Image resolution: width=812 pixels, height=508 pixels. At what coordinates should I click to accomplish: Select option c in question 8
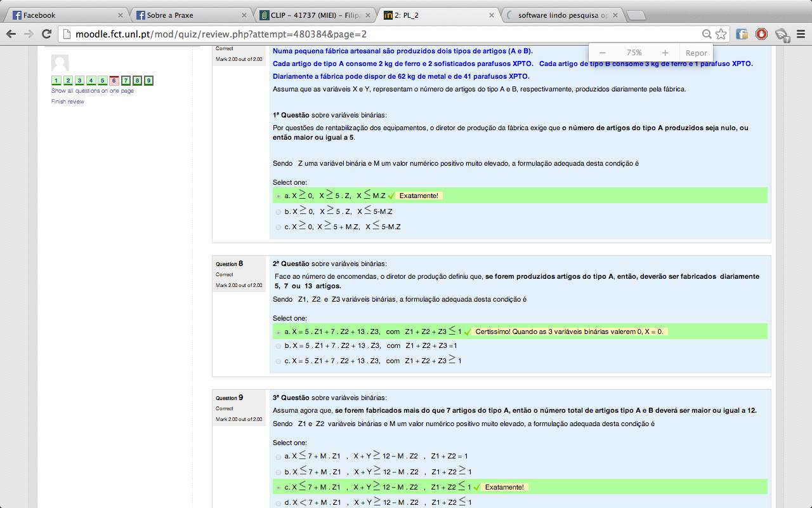(278, 361)
